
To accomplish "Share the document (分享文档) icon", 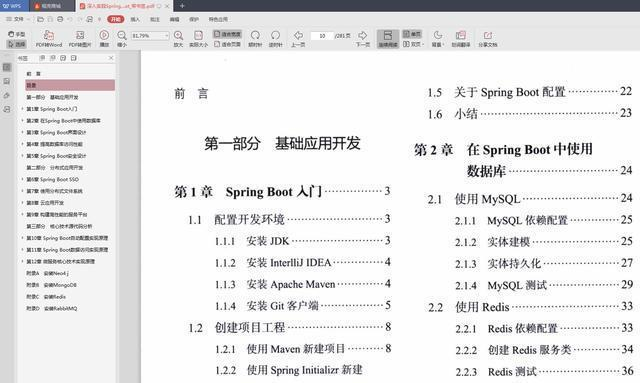I will click(488, 39).
